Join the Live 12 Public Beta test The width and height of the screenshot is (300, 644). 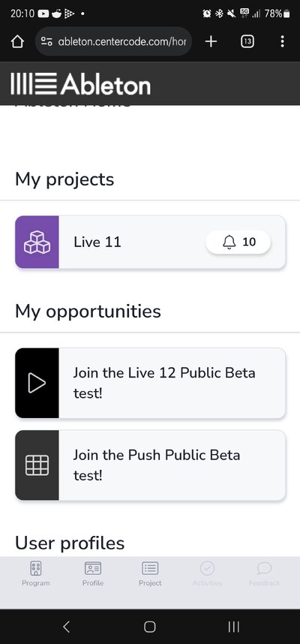[x=150, y=384]
